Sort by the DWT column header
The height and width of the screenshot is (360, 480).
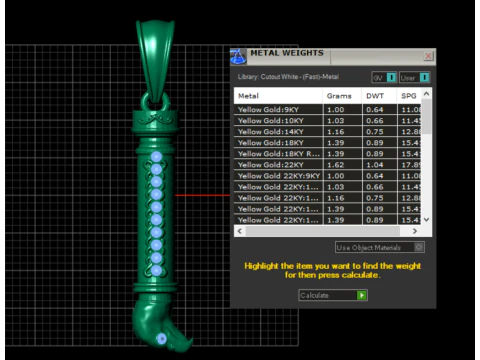coord(379,96)
